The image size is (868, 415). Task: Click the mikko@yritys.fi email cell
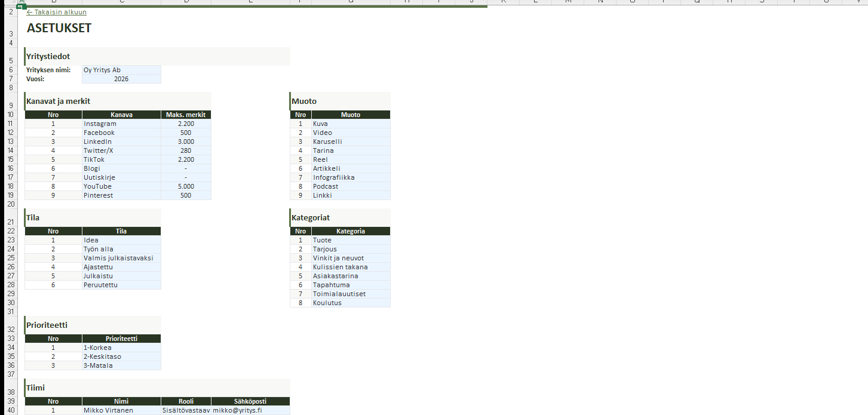(x=250, y=410)
